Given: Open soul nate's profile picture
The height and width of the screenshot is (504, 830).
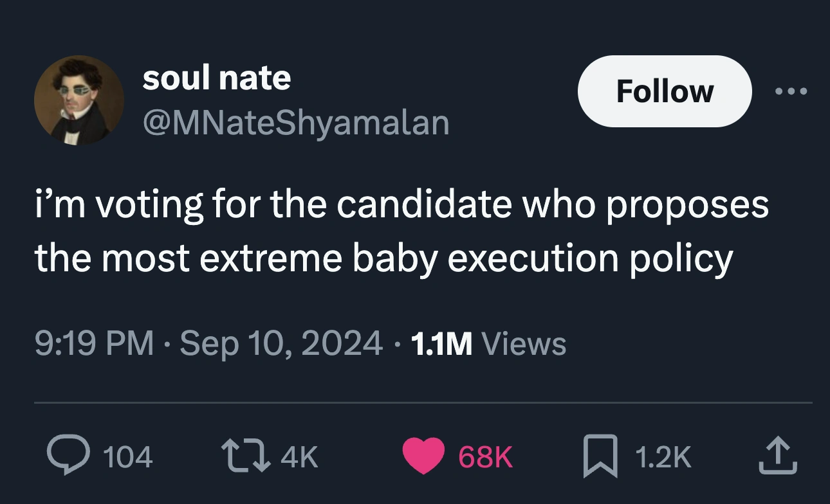Looking at the screenshot, I should (x=78, y=100).
